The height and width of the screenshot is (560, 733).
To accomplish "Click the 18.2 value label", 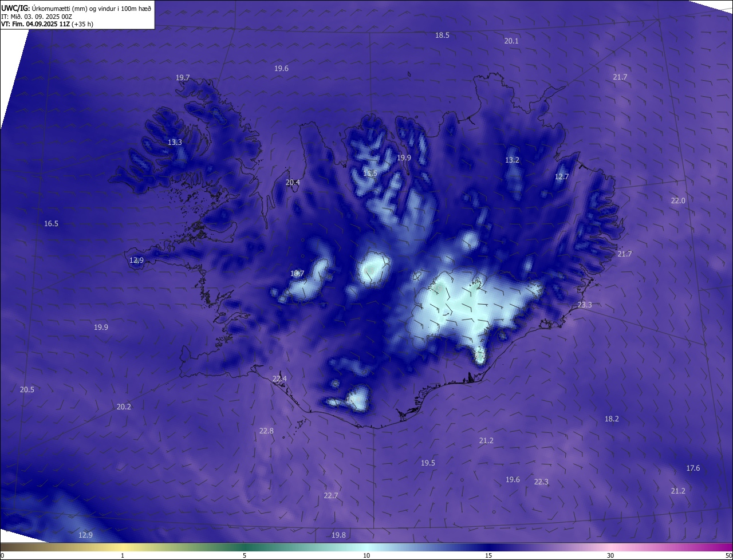I will 612,419.
